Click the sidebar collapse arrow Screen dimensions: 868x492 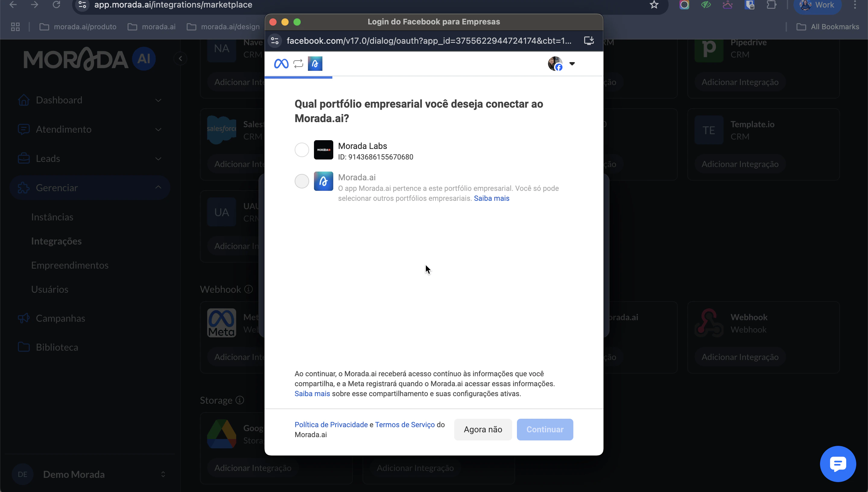click(x=180, y=58)
